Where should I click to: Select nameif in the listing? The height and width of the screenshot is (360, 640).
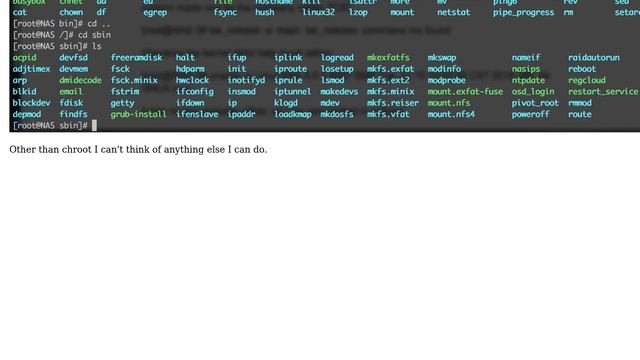pos(526,58)
